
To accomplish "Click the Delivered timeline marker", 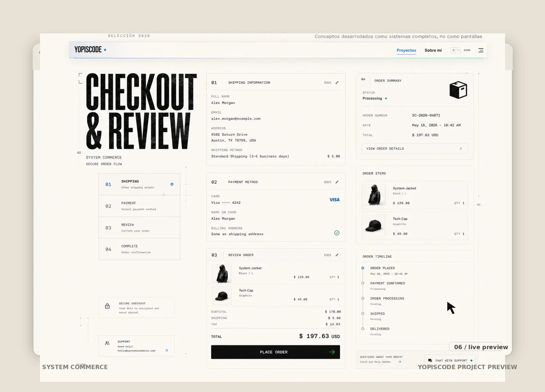I will click(x=363, y=329).
